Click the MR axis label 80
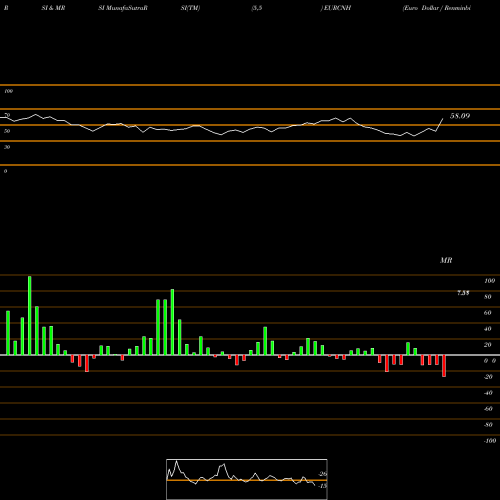500x500 pixels. 488,297
